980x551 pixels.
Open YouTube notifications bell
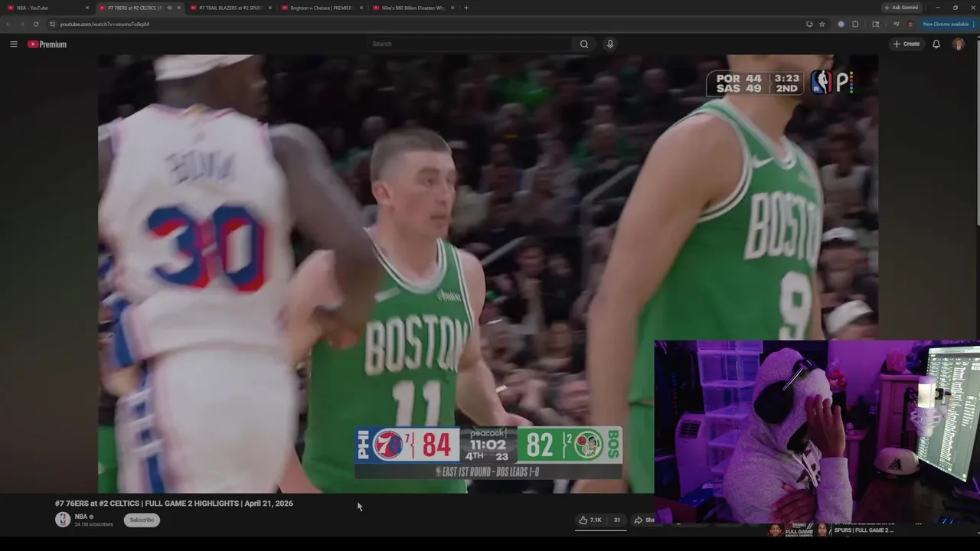click(x=936, y=44)
